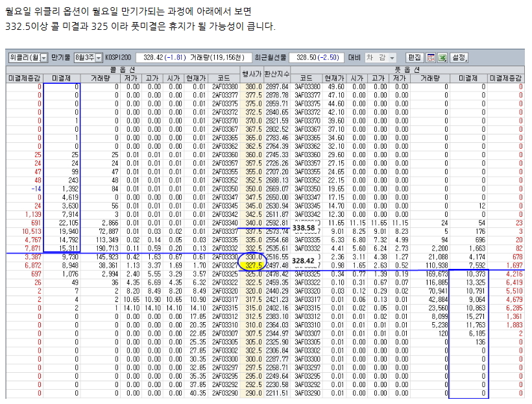Click put-side 미결제증감 column header
Viewport: 532px width, 404px height.
(x=505, y=77)
